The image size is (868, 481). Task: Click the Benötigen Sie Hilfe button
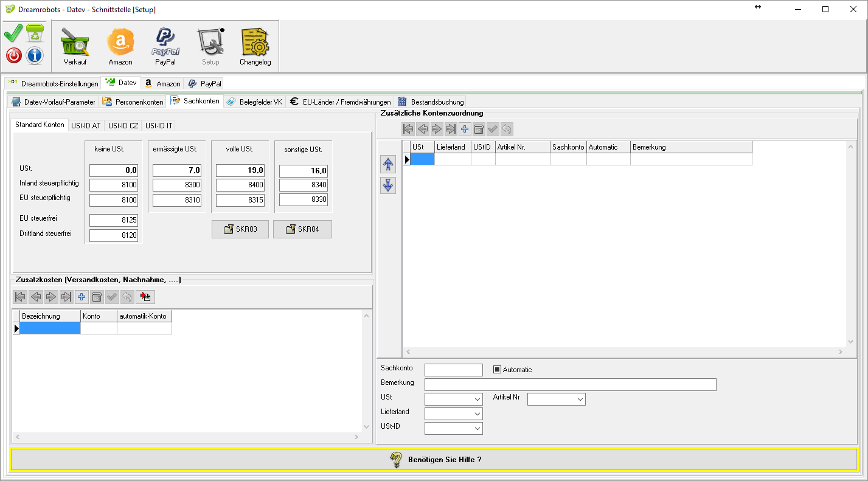click(x=434, y=460)
